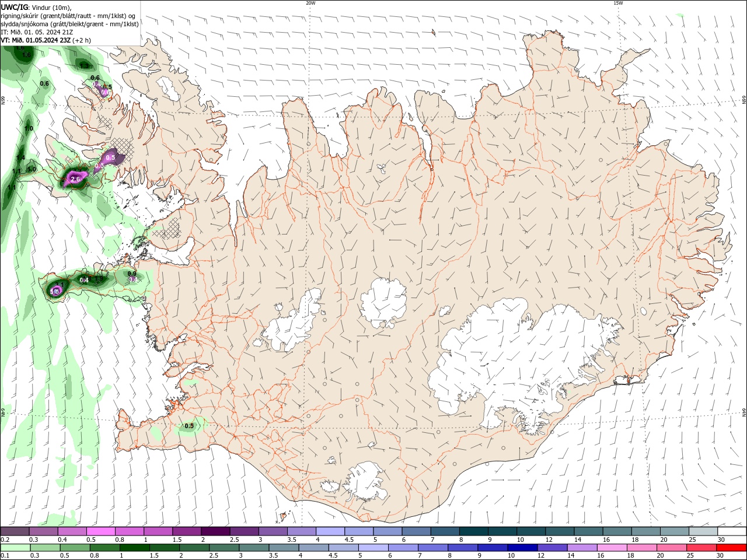The width and height of the screenshot is (747, 560).
Task: Click the 2.6 precipitation value in the Westfjords
Action: click(75, 179)
